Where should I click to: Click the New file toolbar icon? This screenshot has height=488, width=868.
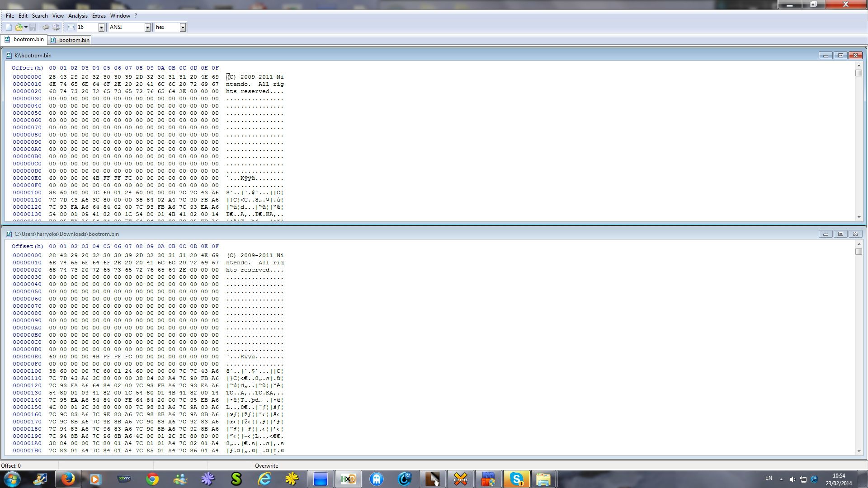coord(9,28)
